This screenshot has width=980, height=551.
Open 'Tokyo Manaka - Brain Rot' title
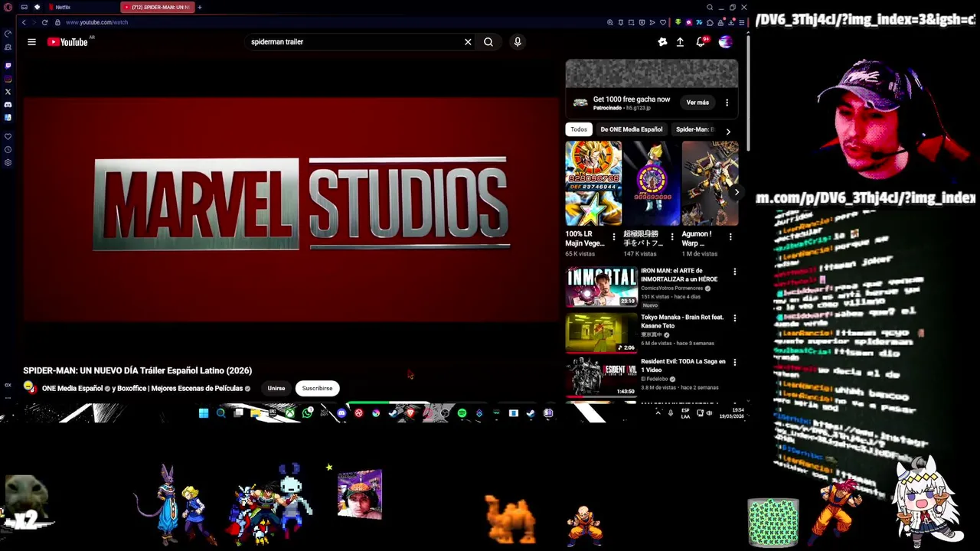[681, 321]
